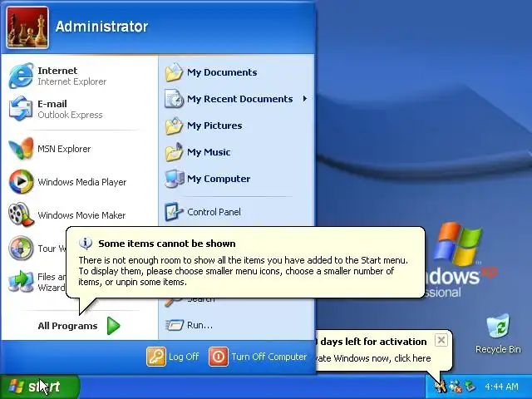The height and width of the screenshot is (399, 532).
Task: Click the Administrator chess user picture
Action: (27, 27)
